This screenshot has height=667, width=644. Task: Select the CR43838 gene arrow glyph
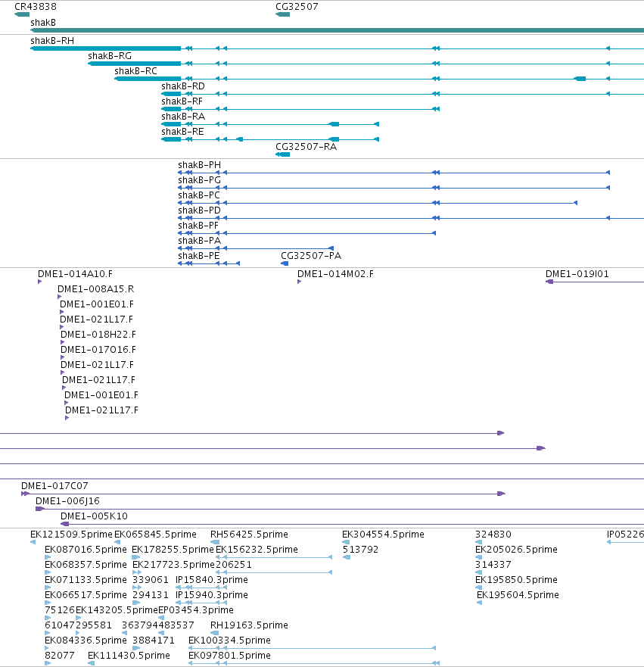[x=22, y=14]
